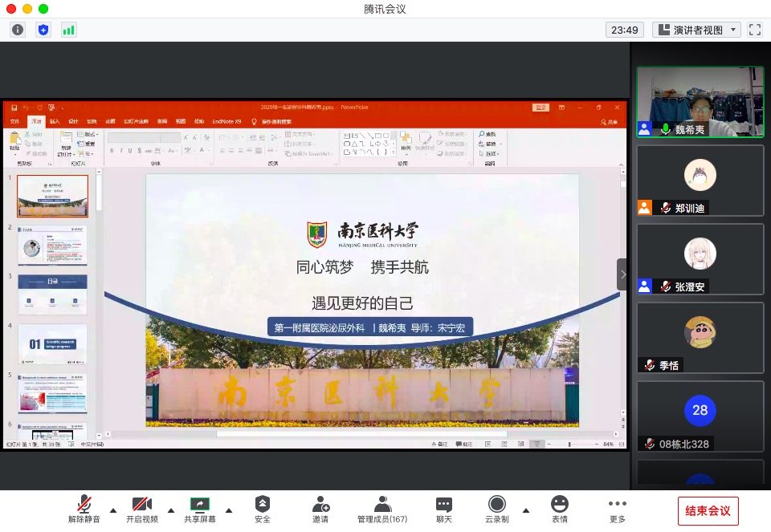Open the Chat panel
This screenshot has width=771, height=532.
[x=444, y=510]
